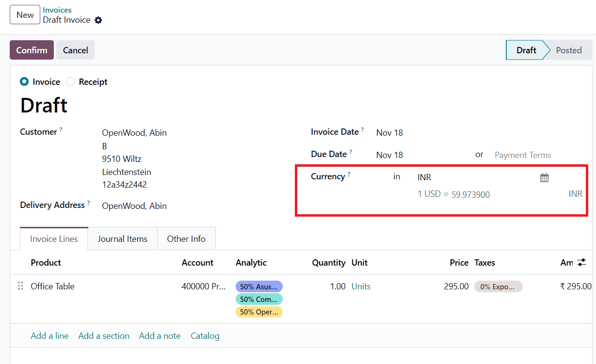Grab the drag handle beside Office Table
Viewport: 596px width, 364px height.
[x=20, y=286]
